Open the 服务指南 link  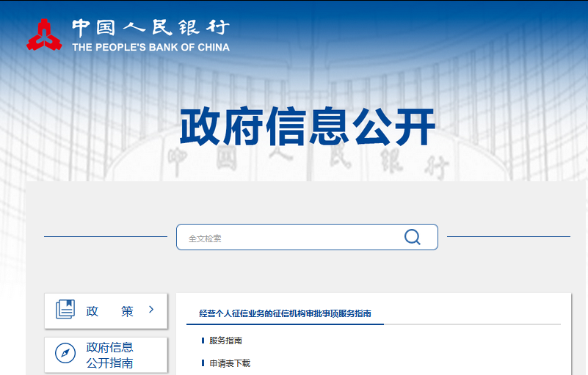point(225,341)
